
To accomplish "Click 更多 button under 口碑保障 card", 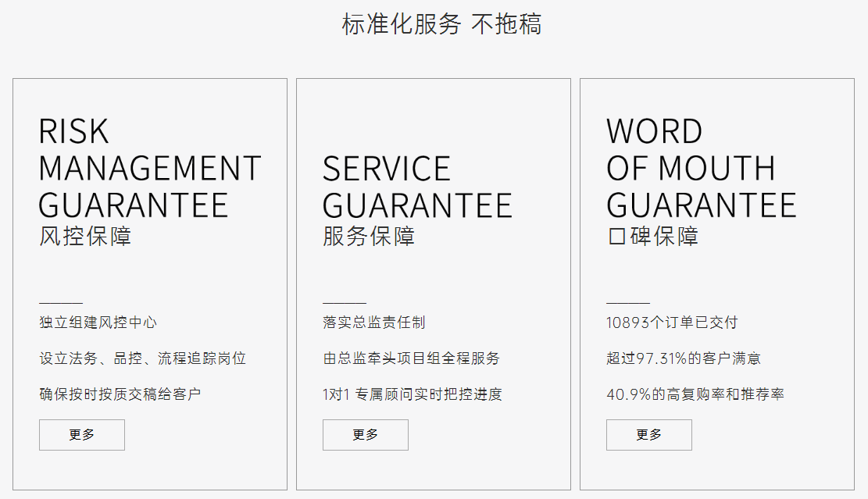I will [x=648, y=435].
